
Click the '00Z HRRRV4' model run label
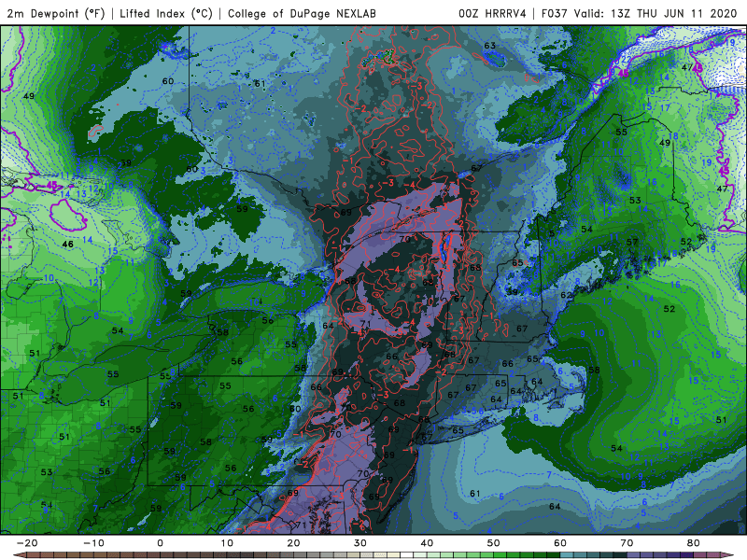tap(492, 13)
